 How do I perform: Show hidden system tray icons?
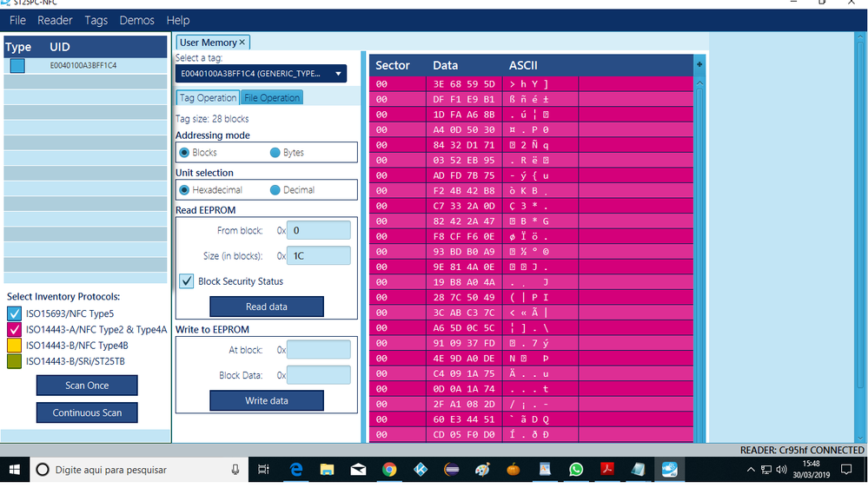click(x=751, y=470)
